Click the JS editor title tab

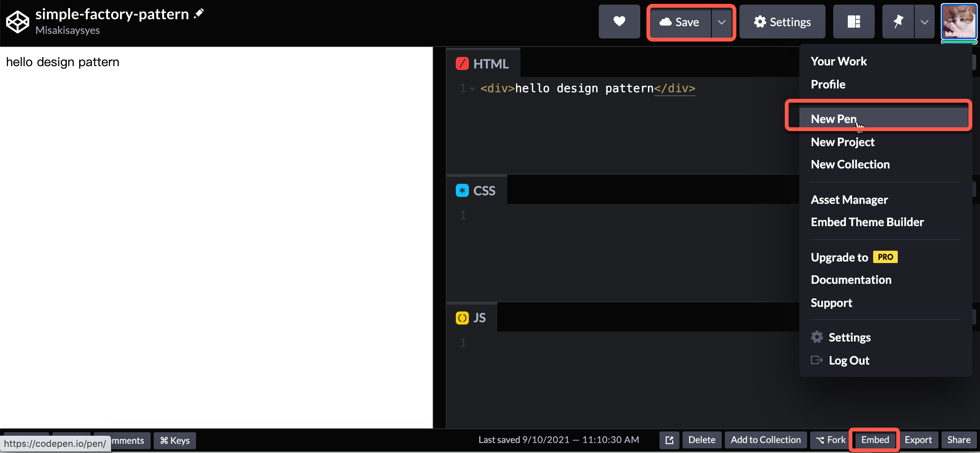tap(472, 318)
